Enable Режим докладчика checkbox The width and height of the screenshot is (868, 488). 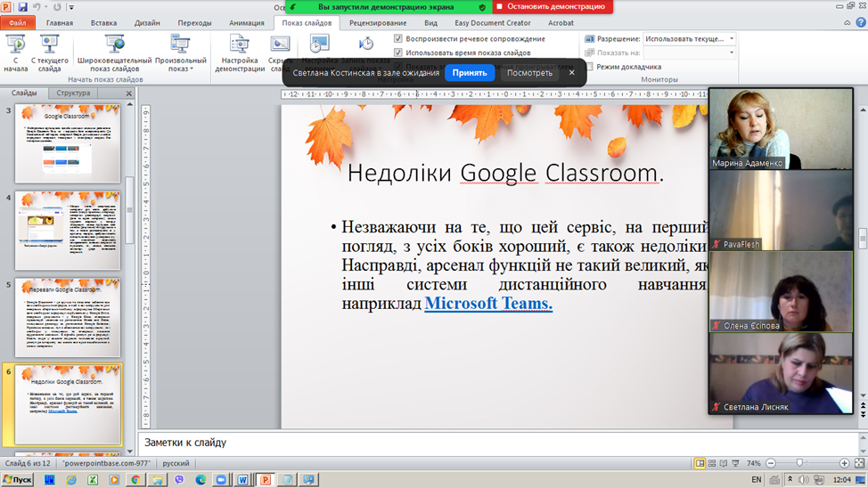coord(590,67)
